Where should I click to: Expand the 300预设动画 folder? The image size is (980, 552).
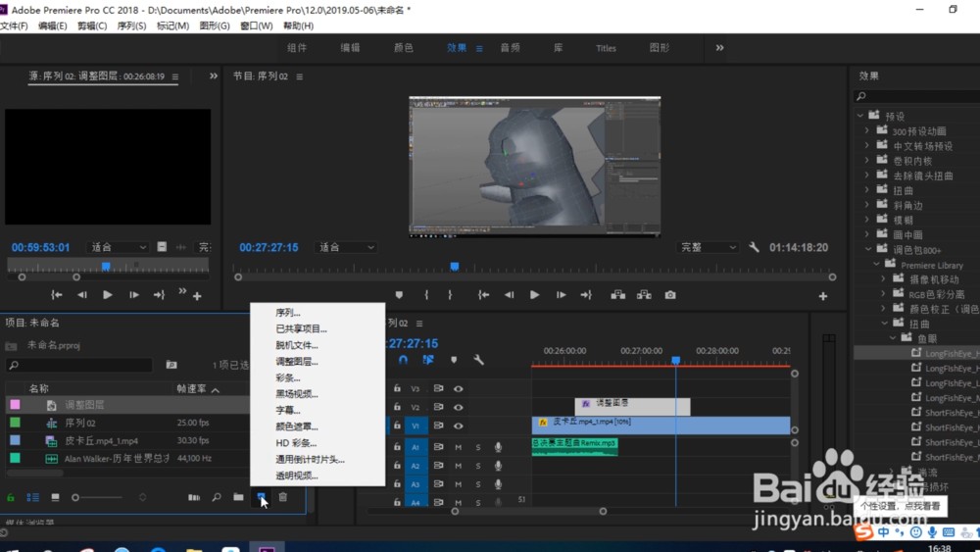pos(867,130)
